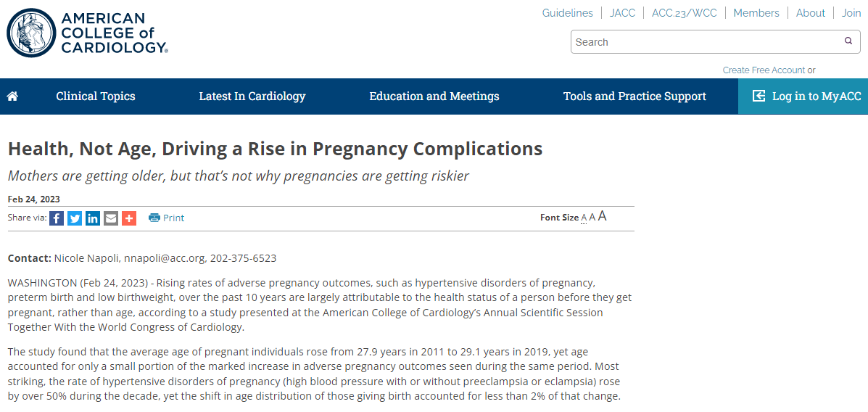Open the Tools and Practice Support menu
868x412 pixels.
635,96
